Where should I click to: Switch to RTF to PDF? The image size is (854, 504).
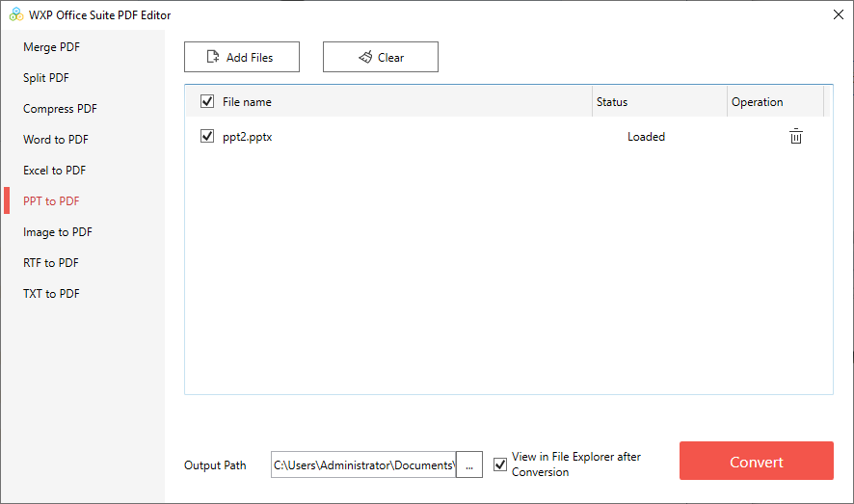51,263
